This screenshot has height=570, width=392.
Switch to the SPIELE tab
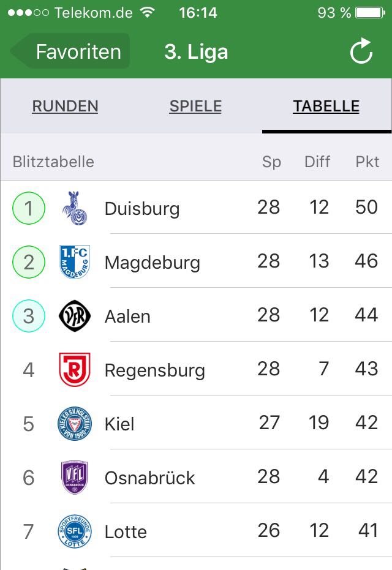pos(195,106)
